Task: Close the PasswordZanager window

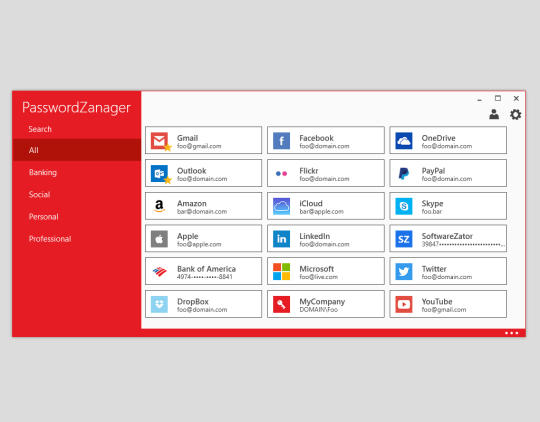Action: click(x=516, y=98)
